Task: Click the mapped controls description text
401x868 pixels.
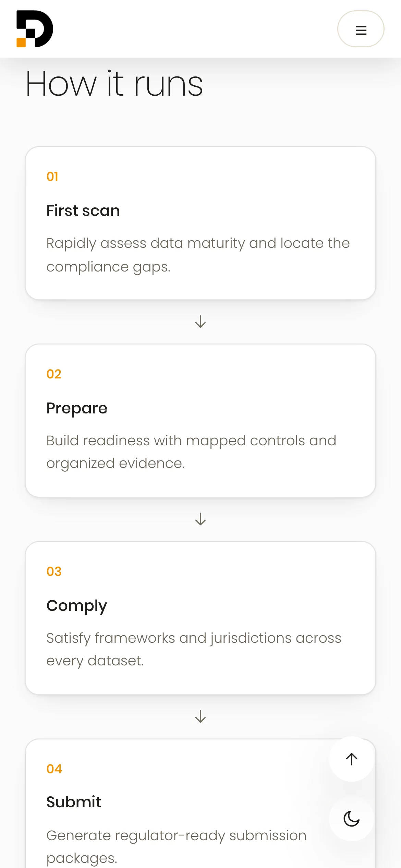Action: click(191, 452)
